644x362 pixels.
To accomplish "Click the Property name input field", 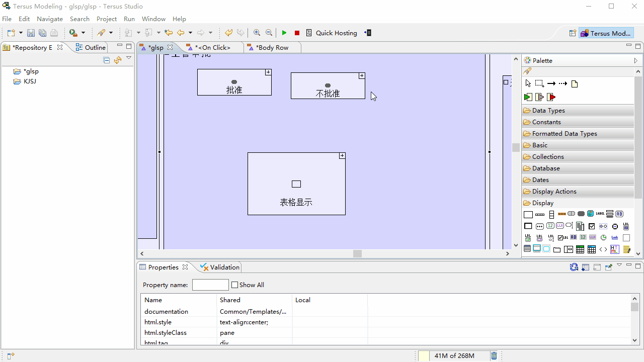I will coord(210,285).
